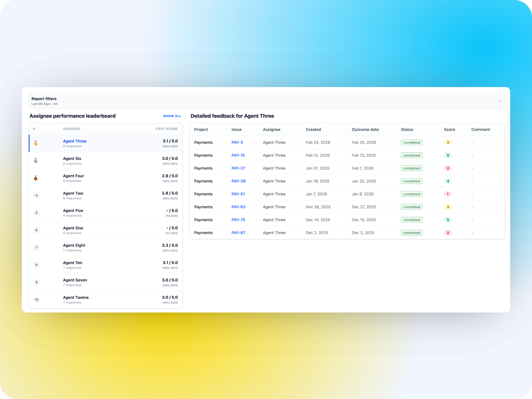532x399 pixels.
Task: Expand the Report filters chevron
Action: pos(499,101)
